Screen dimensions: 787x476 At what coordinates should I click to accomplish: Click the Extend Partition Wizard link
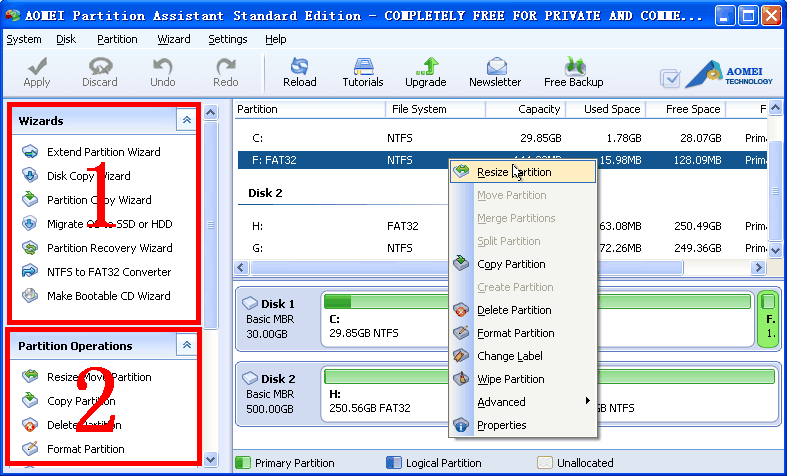click(x=104, y=152)
